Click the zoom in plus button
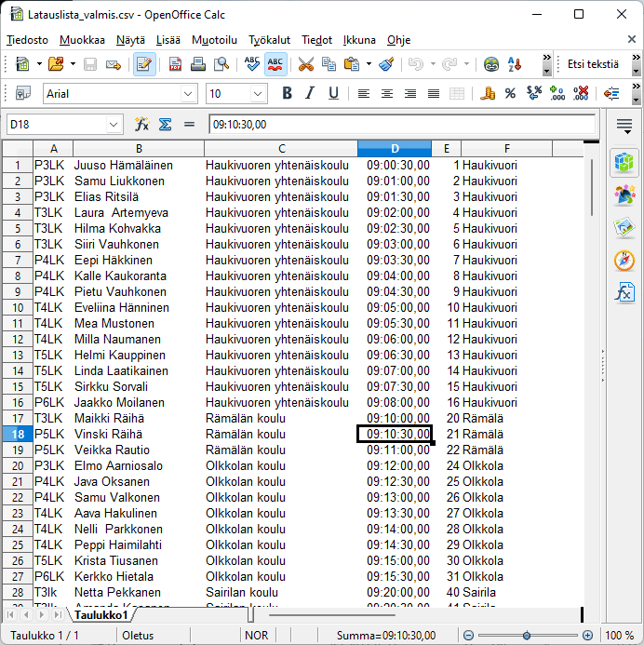644x645 pixels. pyautogui.click(x=587, y=636)
